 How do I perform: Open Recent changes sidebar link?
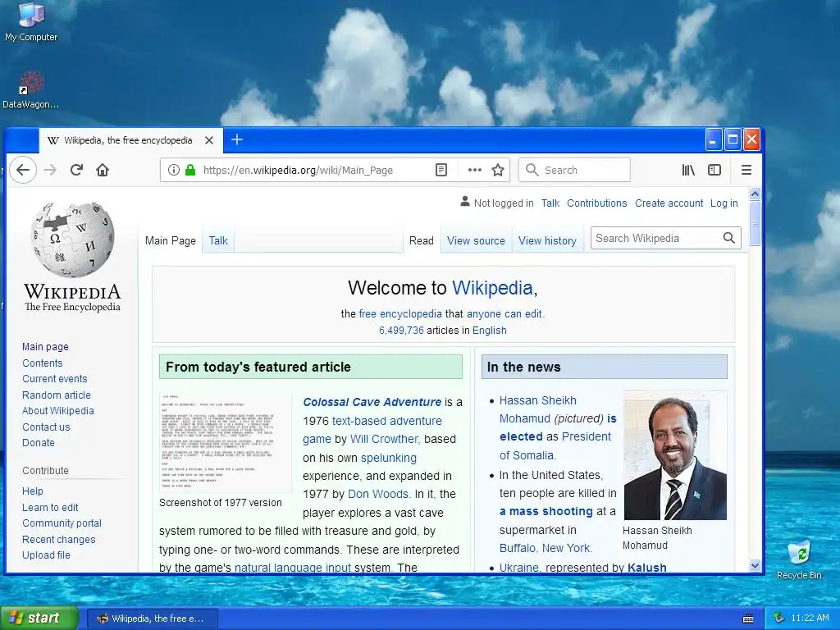[59, 540]
